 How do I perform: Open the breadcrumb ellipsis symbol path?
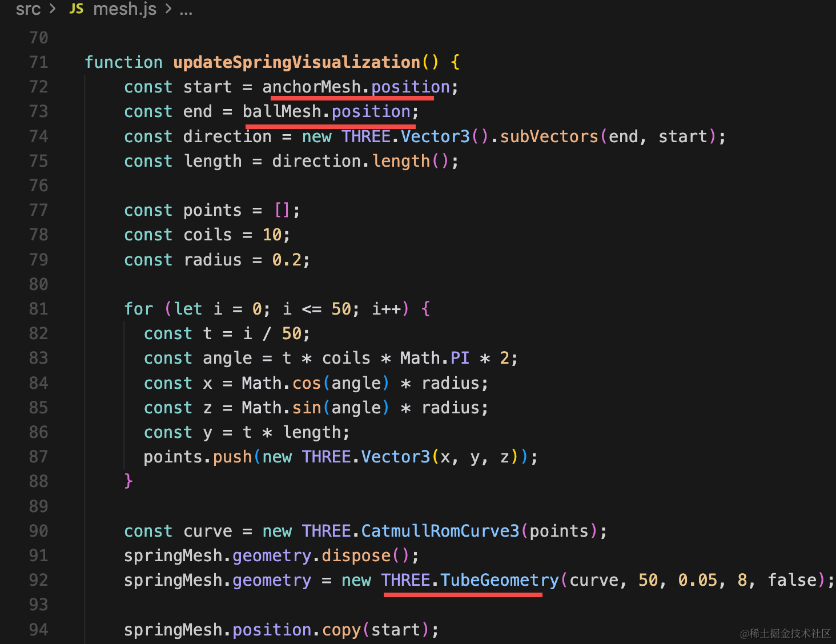186,10
